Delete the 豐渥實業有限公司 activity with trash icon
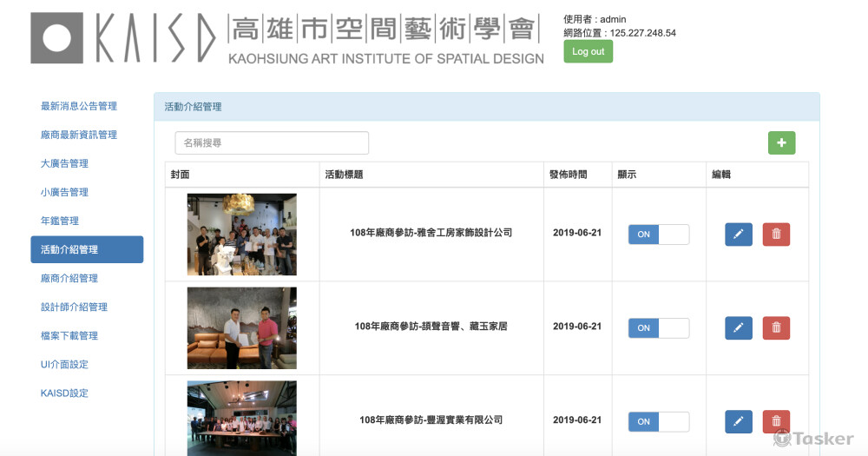This screenshot has width=868, height=456. pos(776,421)
